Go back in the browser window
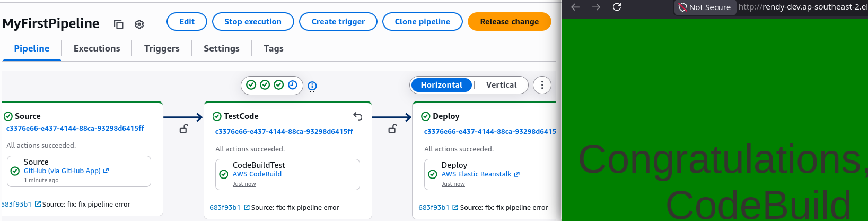Image resolution: width=868 pixels, height=221 pixels. 575,7
